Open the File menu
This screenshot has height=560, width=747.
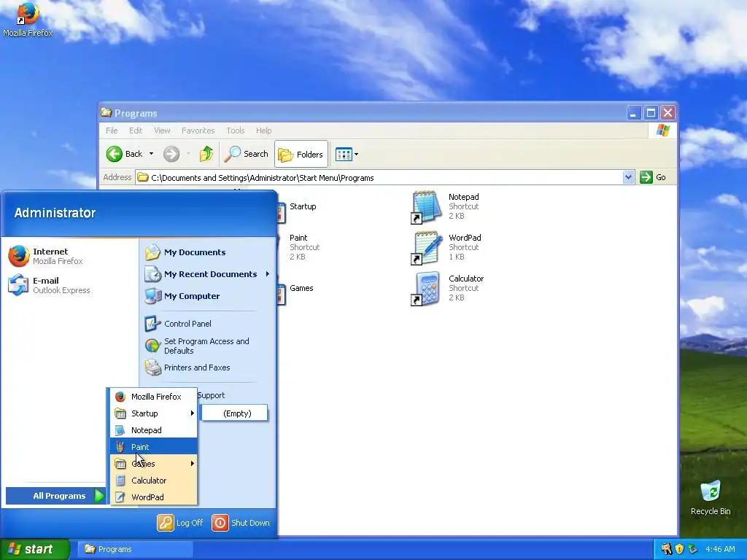click(x=112, y=131)
